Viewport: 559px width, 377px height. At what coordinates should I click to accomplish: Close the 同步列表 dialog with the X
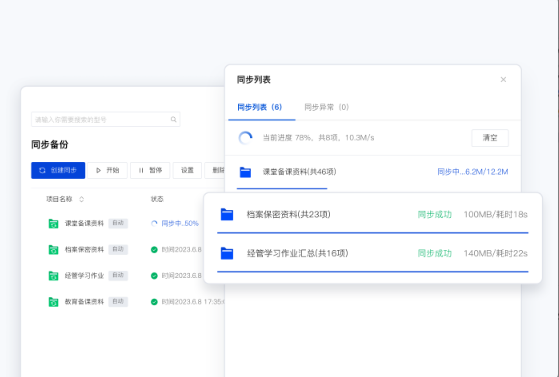[503, 80]
